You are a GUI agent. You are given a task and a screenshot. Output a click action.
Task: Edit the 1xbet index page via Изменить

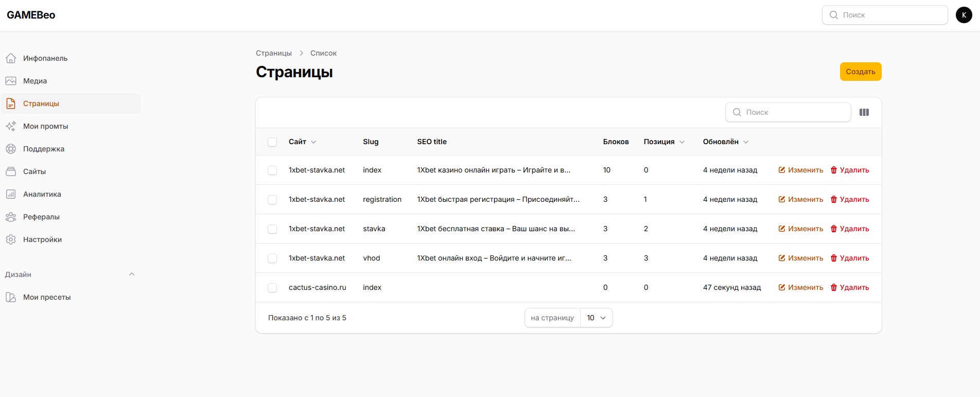pos(801,170)
